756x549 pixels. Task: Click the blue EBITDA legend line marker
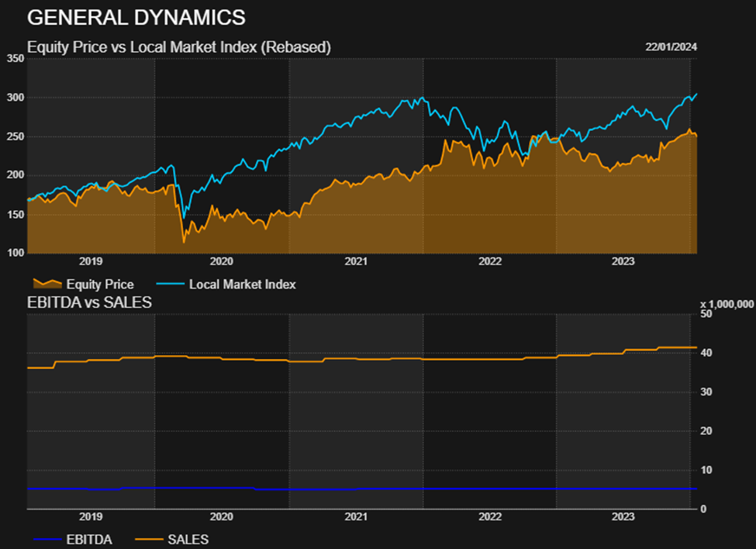point(47,540)
